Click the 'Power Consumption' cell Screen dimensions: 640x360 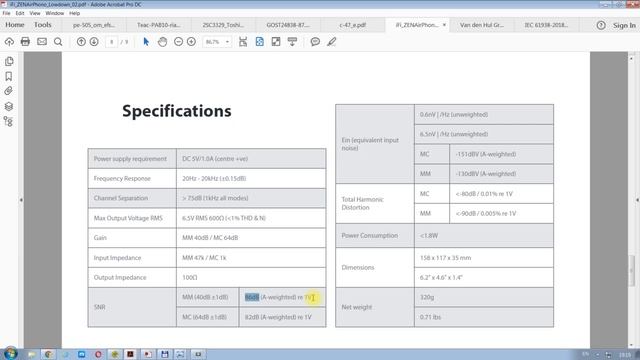375,236
